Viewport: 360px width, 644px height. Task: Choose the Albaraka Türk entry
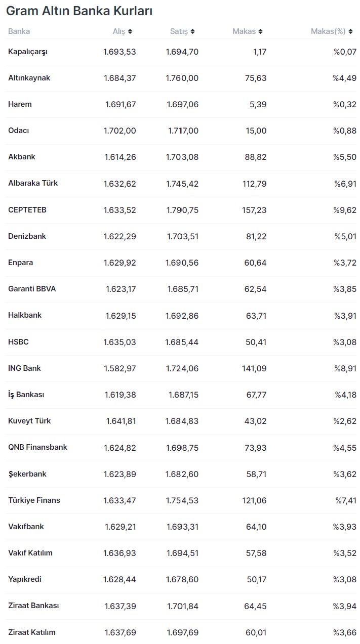coord(33,183)
